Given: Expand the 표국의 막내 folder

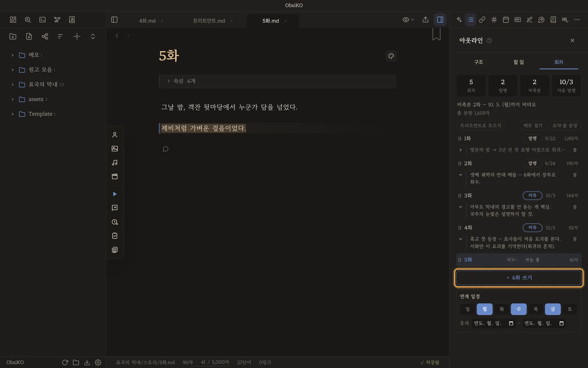Looking at the screenshot, I should pyautogui.click(x=12, y=85).
